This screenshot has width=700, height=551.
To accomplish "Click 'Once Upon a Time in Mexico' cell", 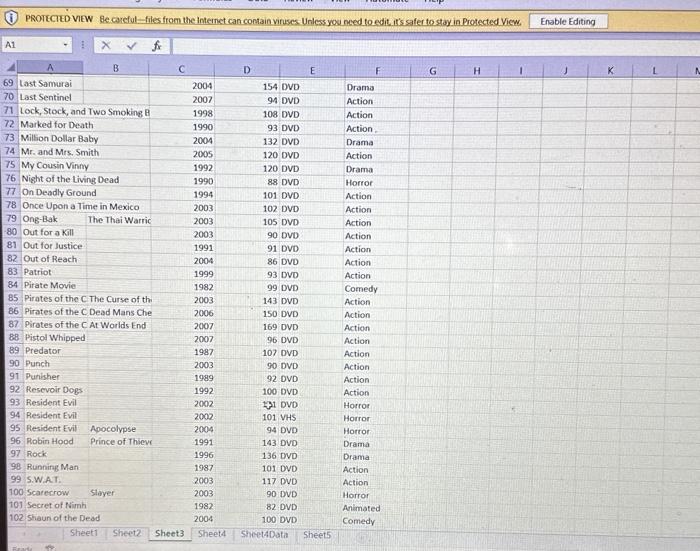I will coord(81,206).
